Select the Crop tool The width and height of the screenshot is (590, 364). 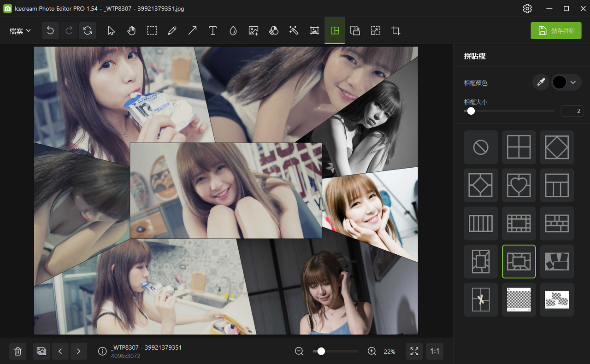pyautogui.click(x=395, y=31)
